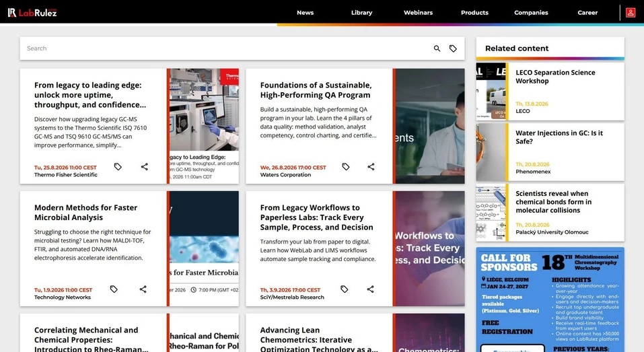Click chemical bonds article thumbnail

[491, 213]
